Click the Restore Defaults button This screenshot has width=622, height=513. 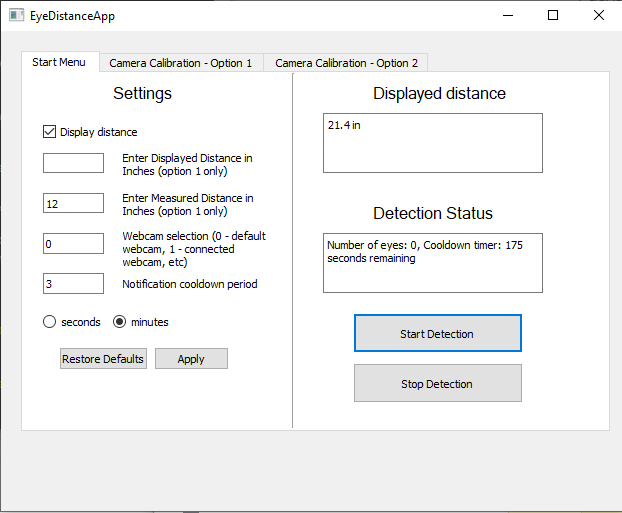[103, 359]
